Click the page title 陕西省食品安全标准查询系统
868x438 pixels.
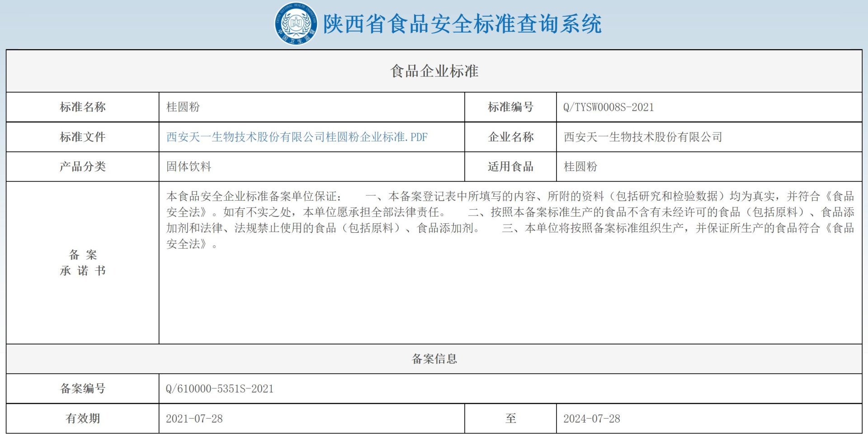tap(462, 24)
